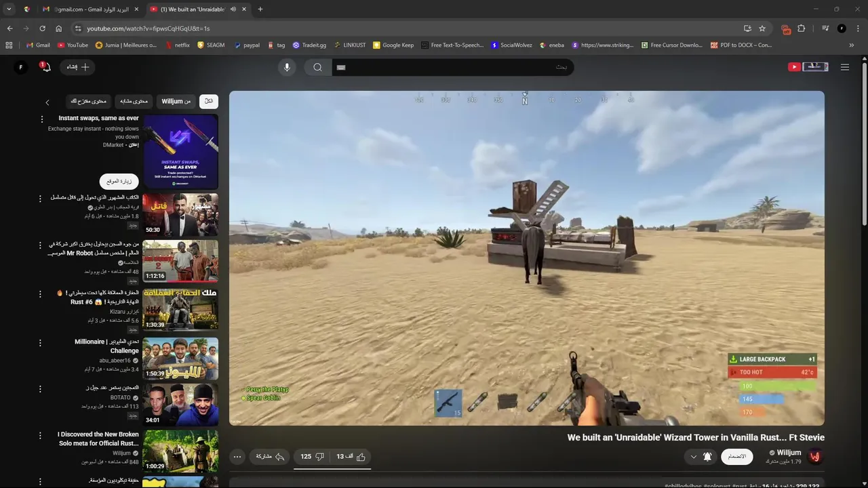
Task: Open the media controls icon in toolbar
Action: pyautogui.click(x=825, y=28)
